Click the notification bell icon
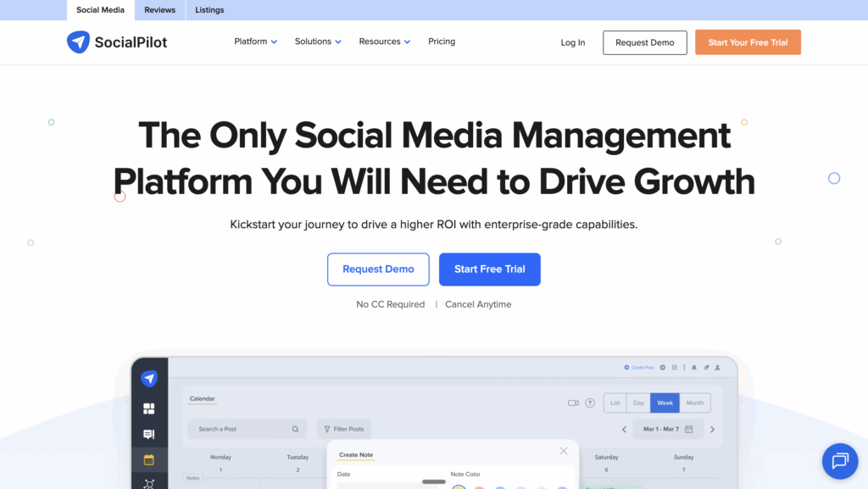Image resolution: width=868 pixels, height=489 pixels. pos(693,368)
